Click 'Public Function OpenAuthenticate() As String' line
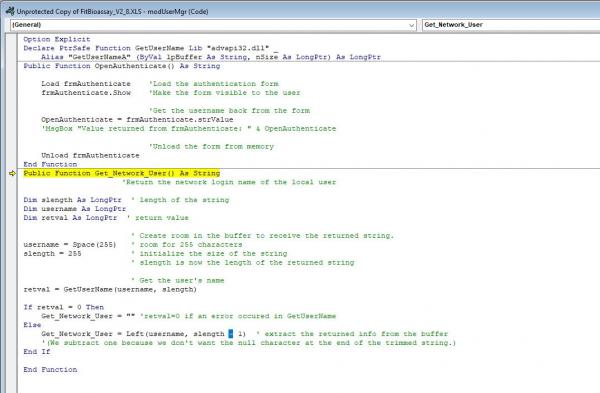The width and height of the screenshot is (600, 393). (x=122, y=66)
